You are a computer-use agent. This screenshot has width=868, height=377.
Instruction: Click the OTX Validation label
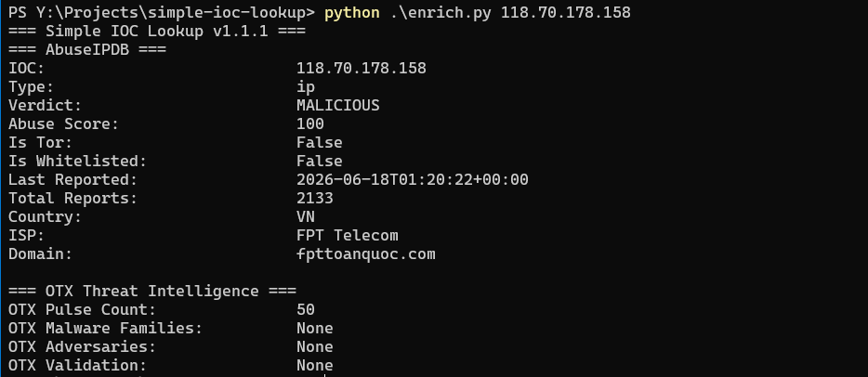[77, 365]
